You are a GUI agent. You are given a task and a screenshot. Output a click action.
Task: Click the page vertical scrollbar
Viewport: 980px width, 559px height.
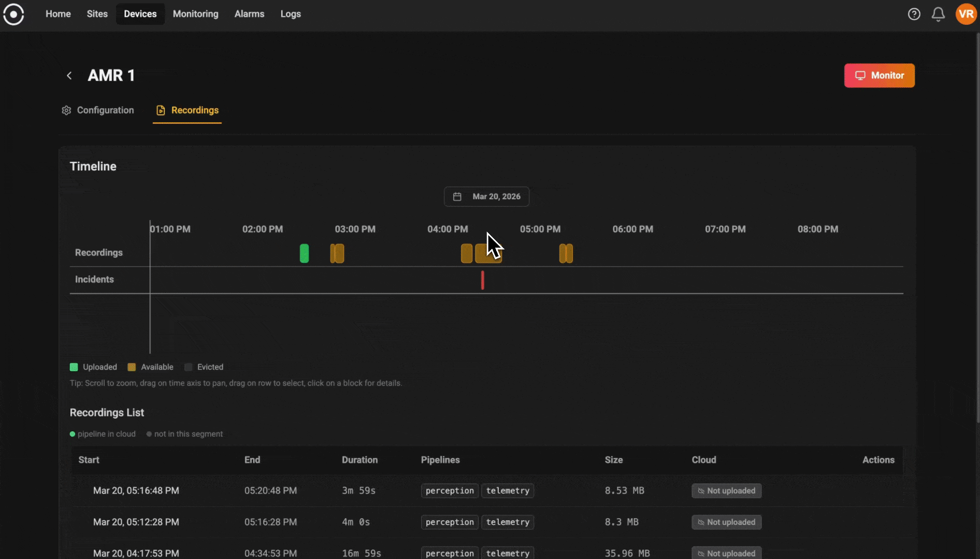[x=978, y=228]
